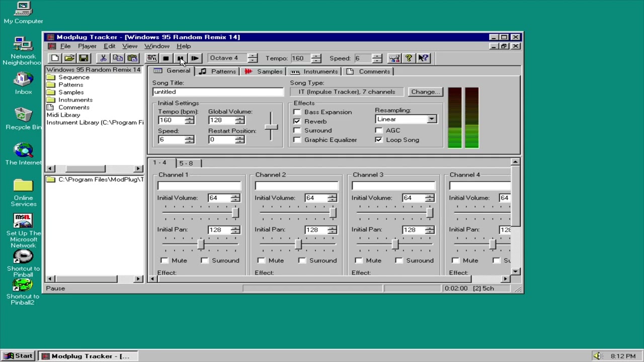This screenshot has height=362, width=644.
Task: Click the volume speaker tray icon
Action: [597, 356]
